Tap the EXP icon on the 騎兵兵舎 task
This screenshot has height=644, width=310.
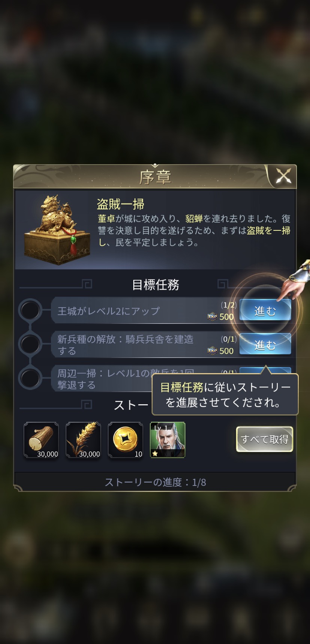[212, 351]
